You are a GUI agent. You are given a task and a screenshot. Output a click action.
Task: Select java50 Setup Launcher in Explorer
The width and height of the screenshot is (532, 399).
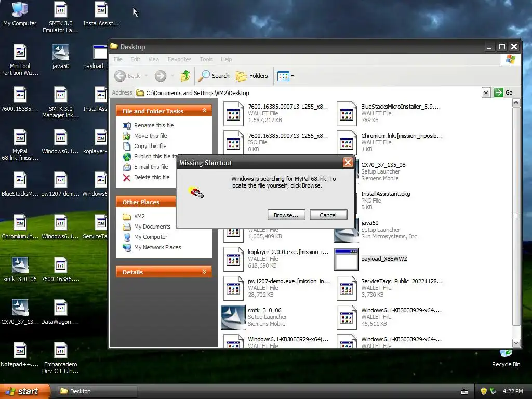(x=377, y=230)
